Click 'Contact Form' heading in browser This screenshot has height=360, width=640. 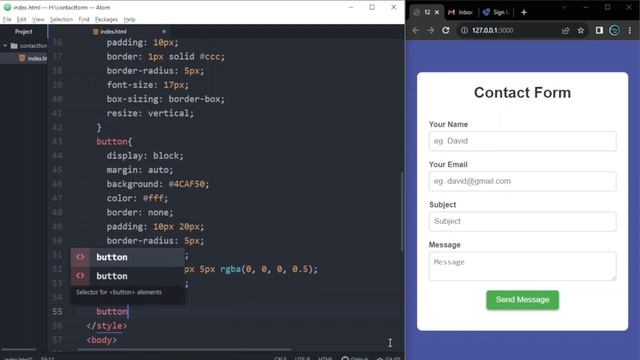522,93
